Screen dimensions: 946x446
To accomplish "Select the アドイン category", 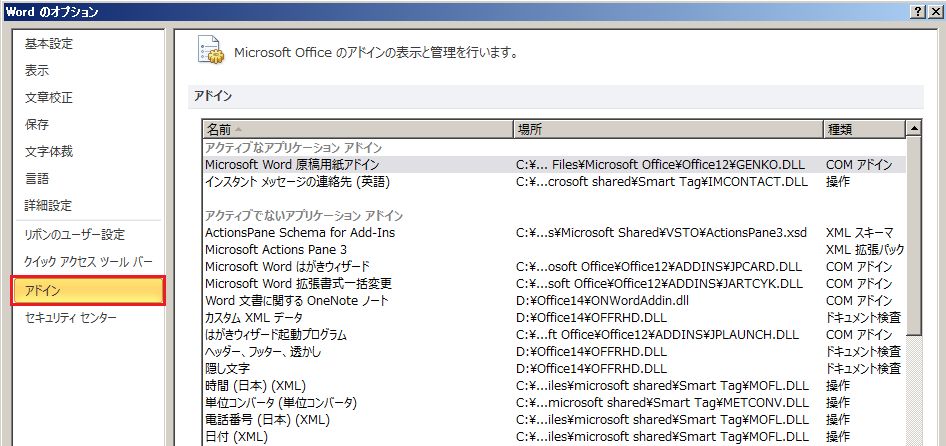I will (x=88, y=291).
